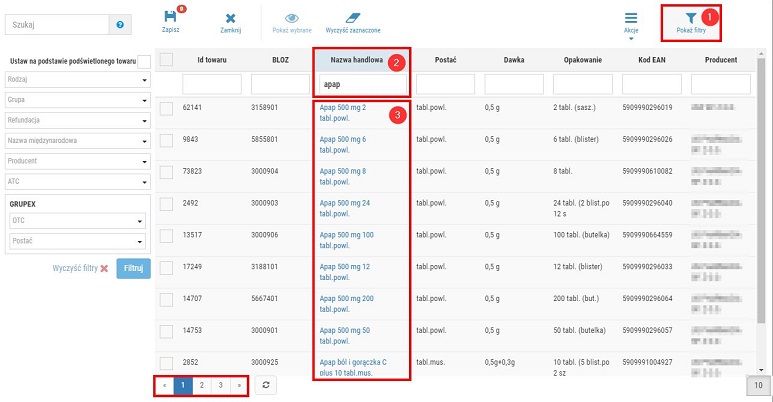This screenshot has height=402, width=773.
Task: Sort by BLOZ column header
Action: coord(281,60)
